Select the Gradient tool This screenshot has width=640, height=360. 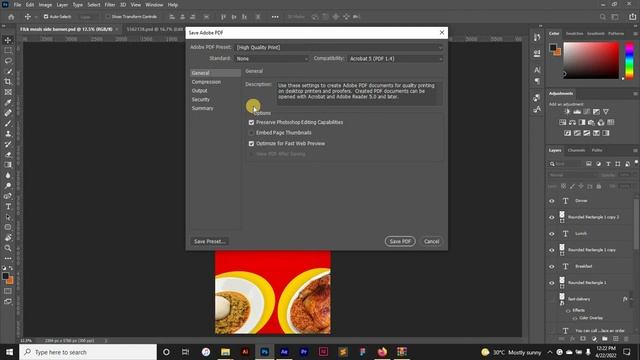(x=8, y=165)
